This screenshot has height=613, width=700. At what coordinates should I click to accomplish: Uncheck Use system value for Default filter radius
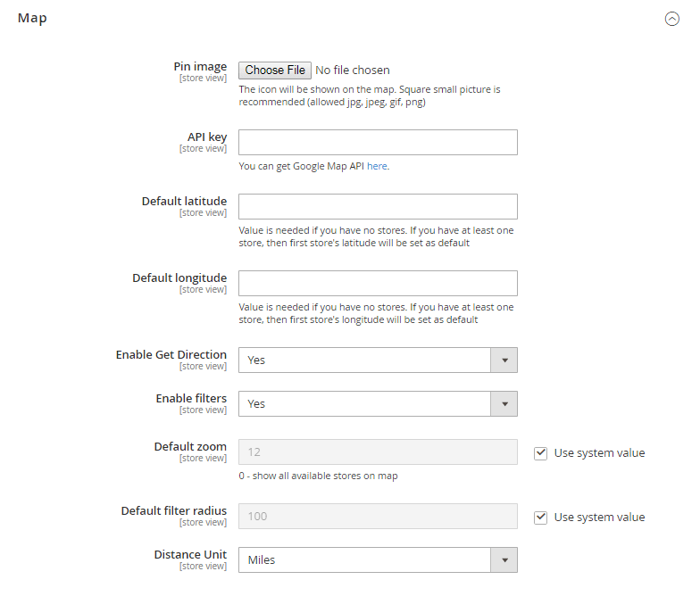540,518
